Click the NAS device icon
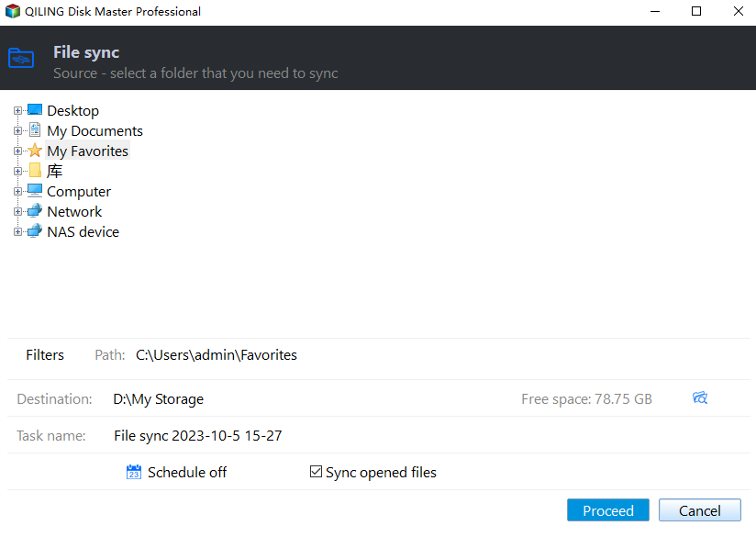 35,231
